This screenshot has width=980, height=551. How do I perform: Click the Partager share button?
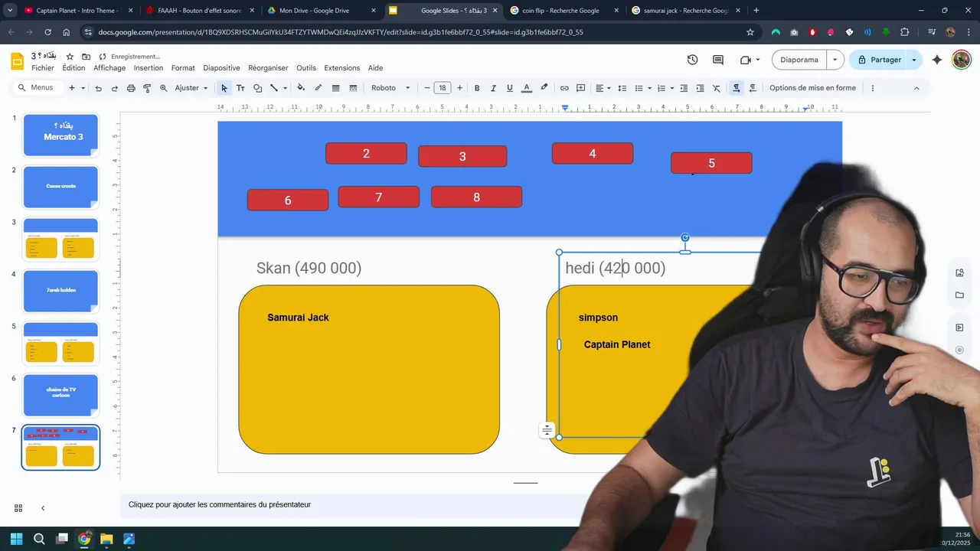[x=878, y=60]
